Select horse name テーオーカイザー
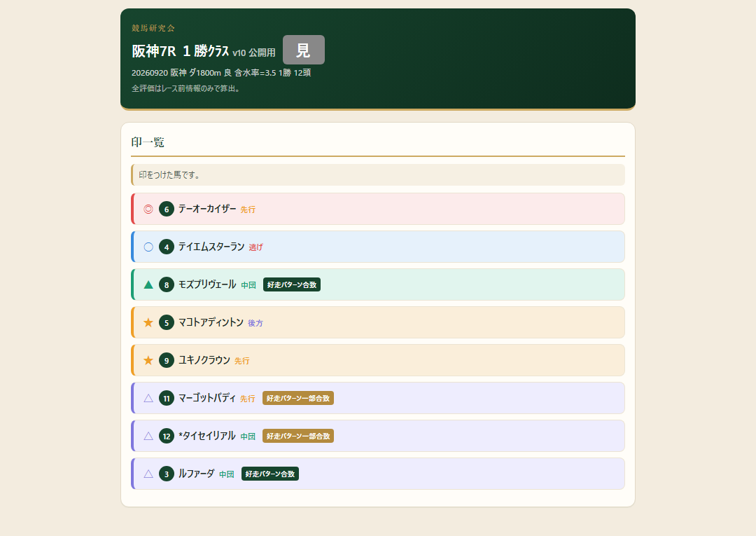Viewport: 756px width, 536px height. [207, 208]
